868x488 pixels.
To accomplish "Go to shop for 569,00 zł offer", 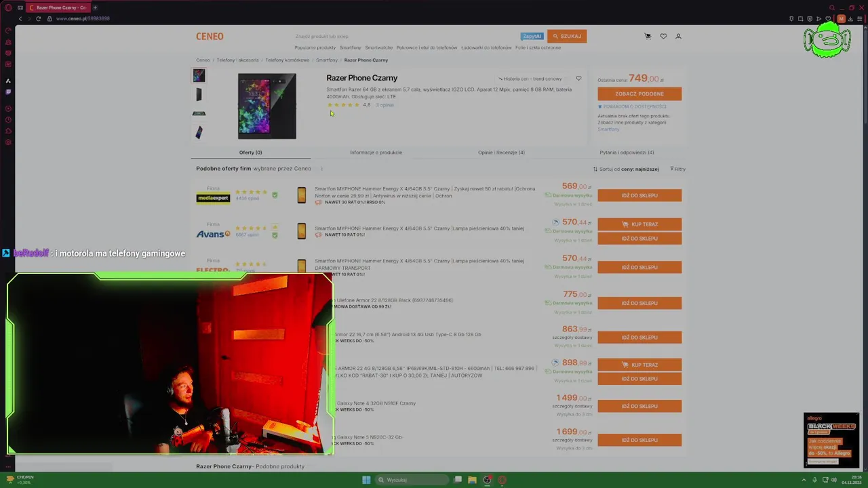I will pyautogui.click(x=639, y=195).
